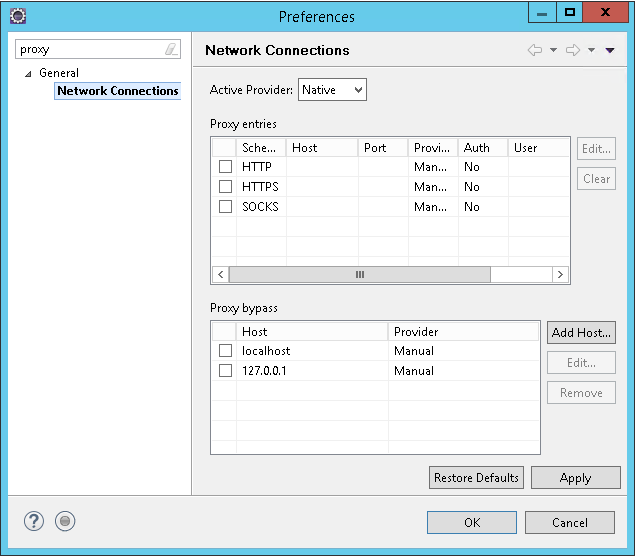The height and width of the screenshot is (558, 638).
Task: Select the SOCKS row text
Action: 260,207
